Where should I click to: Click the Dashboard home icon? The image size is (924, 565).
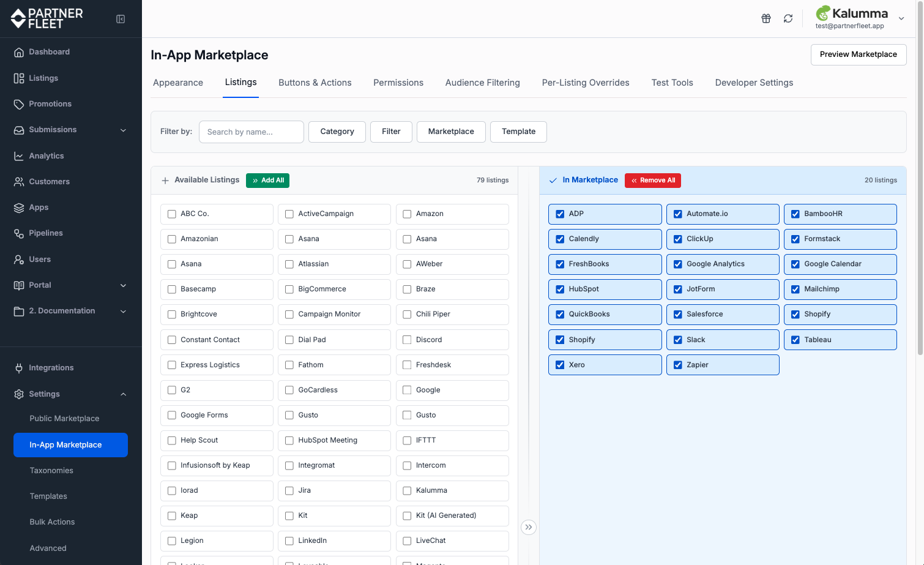pos(19,52)
